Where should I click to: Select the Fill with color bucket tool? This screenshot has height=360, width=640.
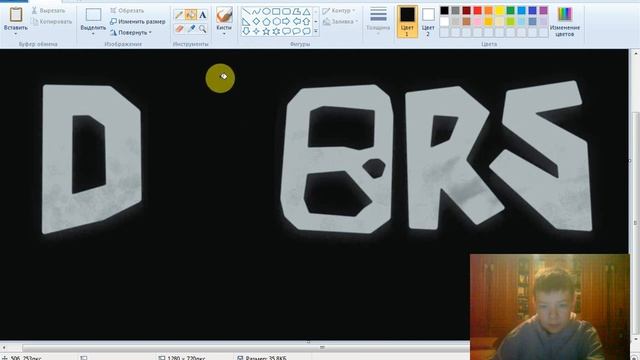click(191, 15)
